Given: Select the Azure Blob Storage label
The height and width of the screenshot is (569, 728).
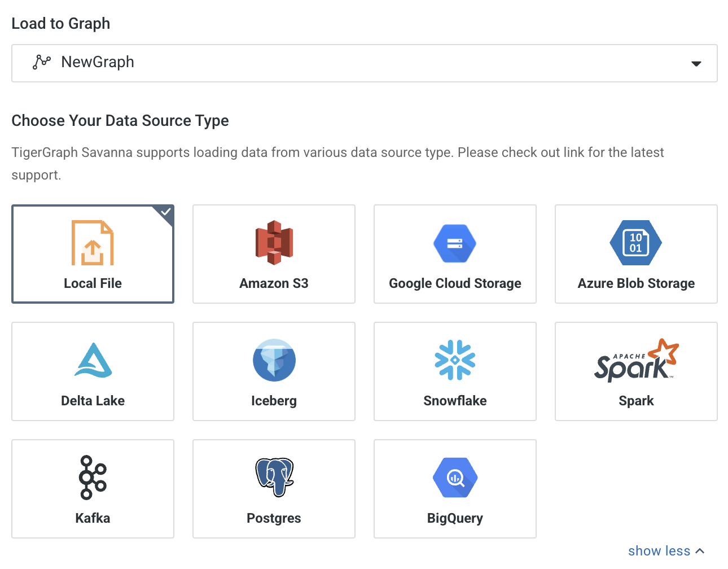Looking at the screenshot, I should [636, 283].
